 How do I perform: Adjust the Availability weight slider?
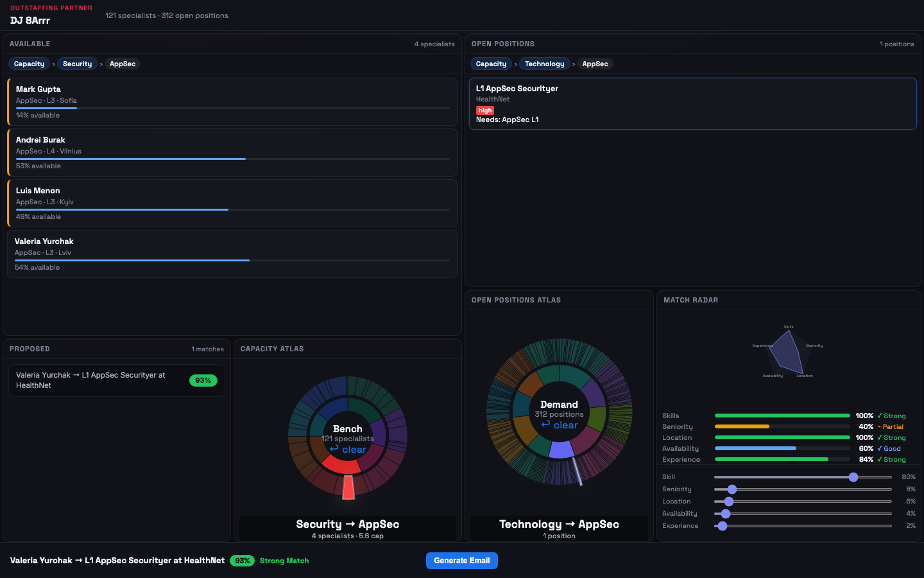tap(803, 514)
